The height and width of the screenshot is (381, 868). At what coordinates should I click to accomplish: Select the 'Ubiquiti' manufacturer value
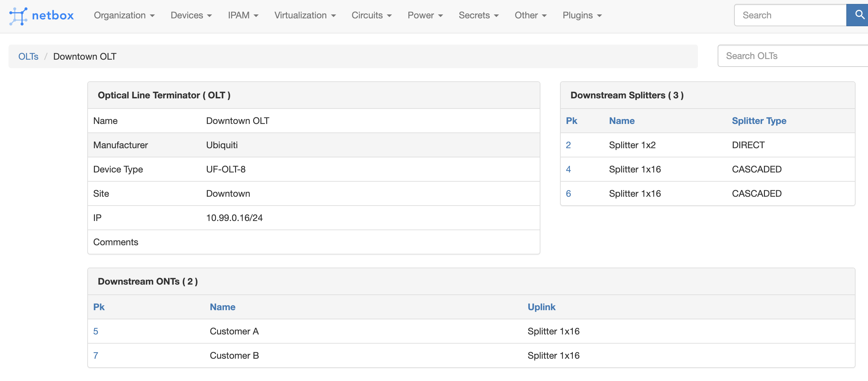click(222, 145)
